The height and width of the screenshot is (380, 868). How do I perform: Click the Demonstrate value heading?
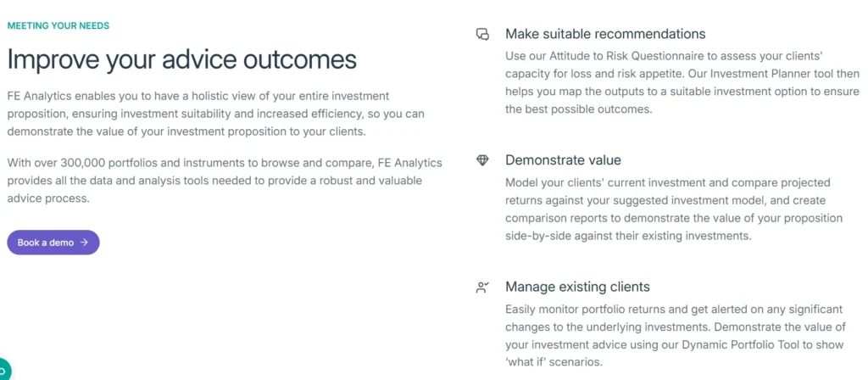click(563, 160)
